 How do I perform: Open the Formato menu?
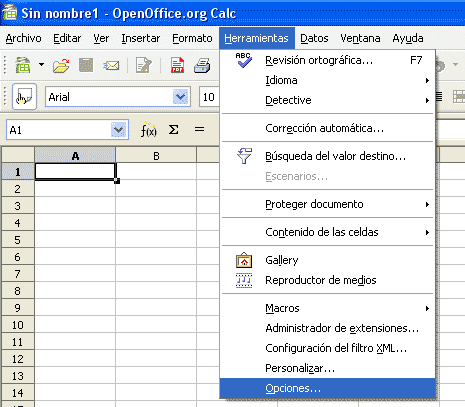192,38
